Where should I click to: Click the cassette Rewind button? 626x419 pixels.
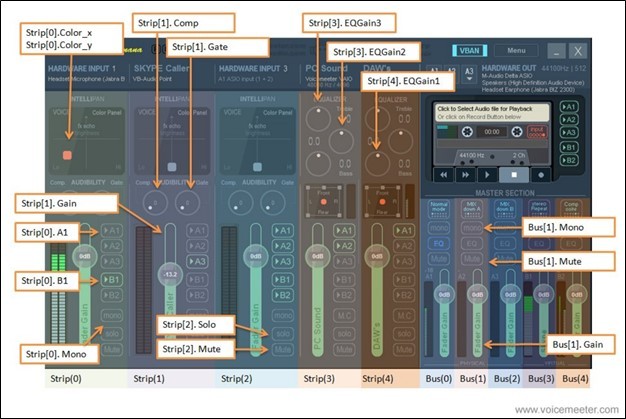441,172
